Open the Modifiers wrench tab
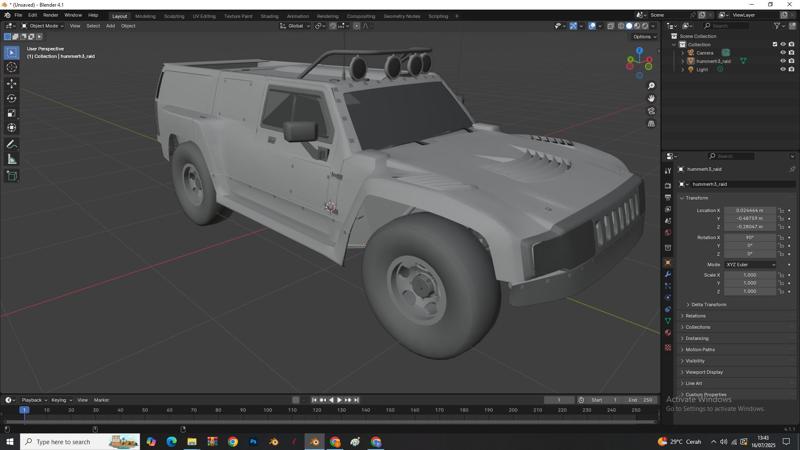800x450 pixels. pos(668,274)
